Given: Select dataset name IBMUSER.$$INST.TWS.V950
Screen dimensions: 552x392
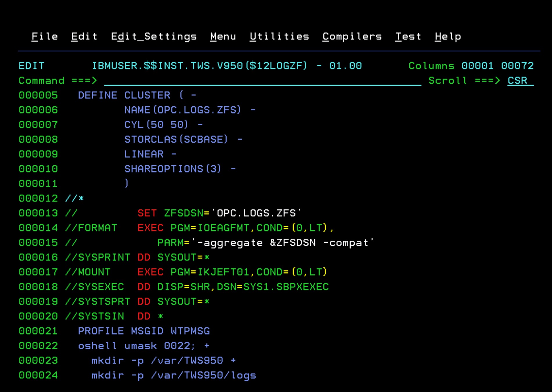Looking at the screenshot, I should point(167,66).
